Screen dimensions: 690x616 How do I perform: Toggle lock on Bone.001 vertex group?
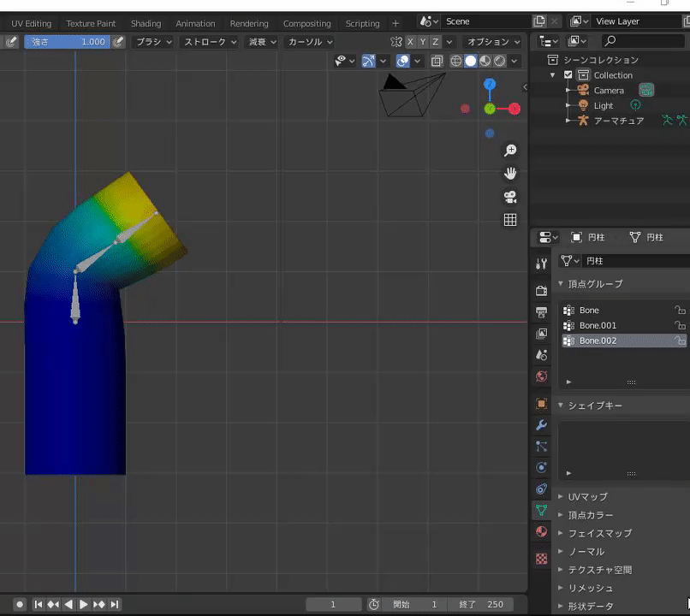[680, 326]
